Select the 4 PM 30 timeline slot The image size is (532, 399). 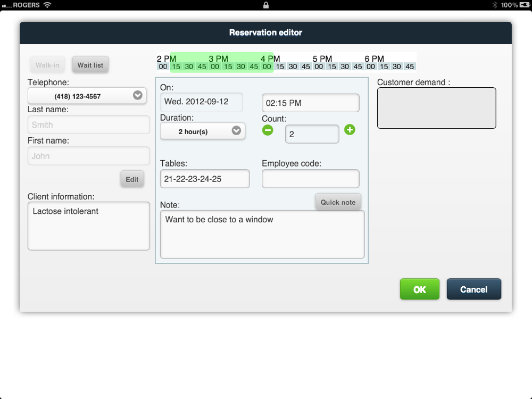click(x=293, y=66)
